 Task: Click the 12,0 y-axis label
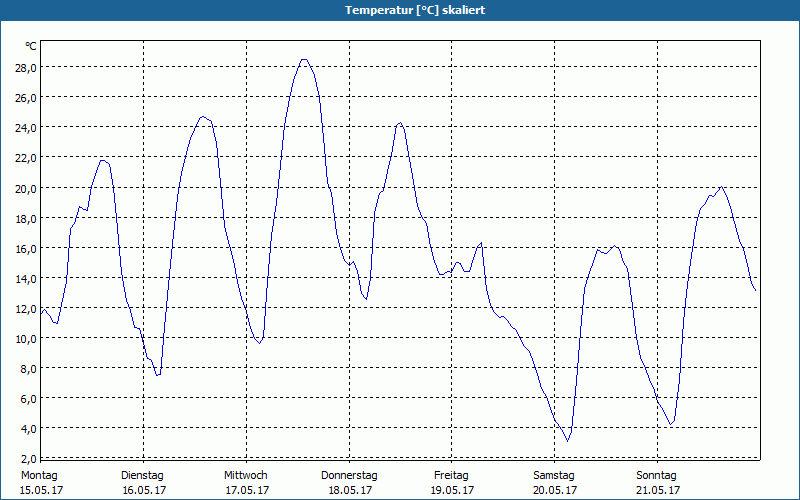(x=25, y=309)
